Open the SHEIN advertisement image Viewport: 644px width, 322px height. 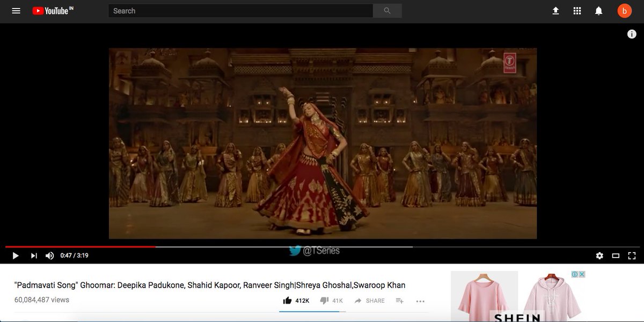tap(518, 296)
